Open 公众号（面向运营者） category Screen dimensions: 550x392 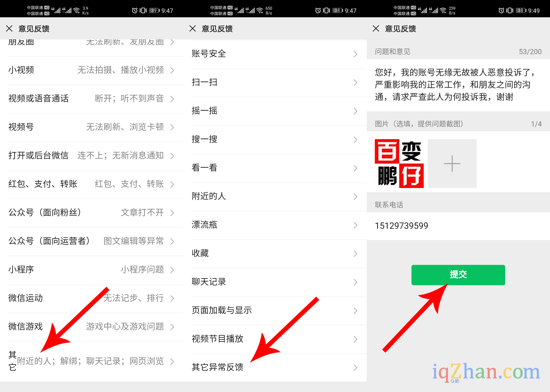(x=91, y=241)
